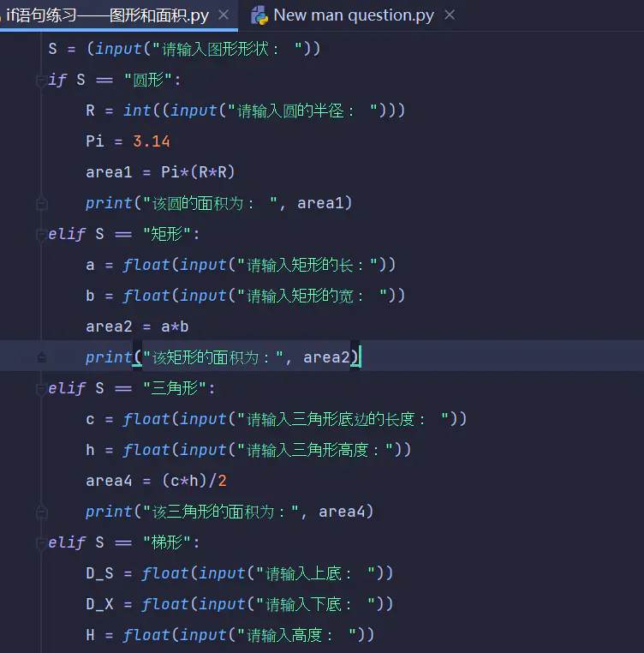The height and width of the screenshot is (653, 644).
Task: Click the string "请输入高度: "
Action: [298, 635]
